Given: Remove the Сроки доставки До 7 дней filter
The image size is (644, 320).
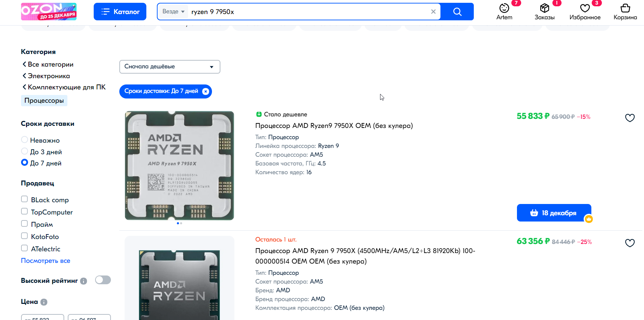Looking at the screenshot, I should click(x=206, y=91).
